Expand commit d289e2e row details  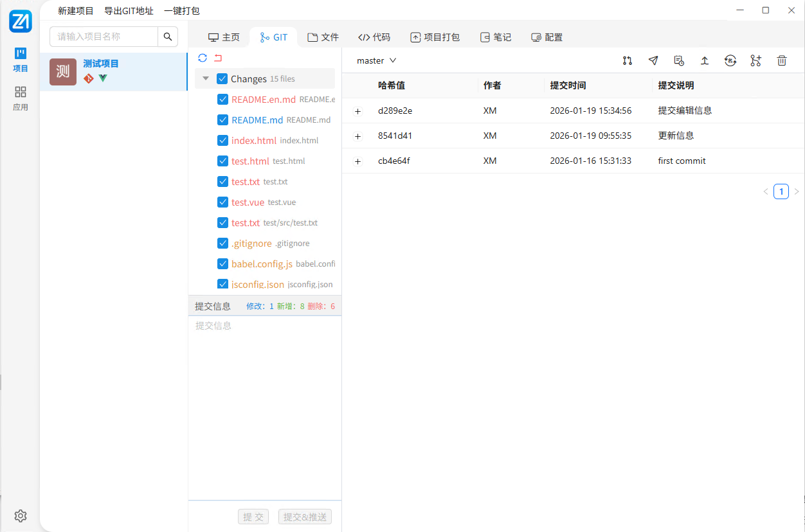(358, 111)
